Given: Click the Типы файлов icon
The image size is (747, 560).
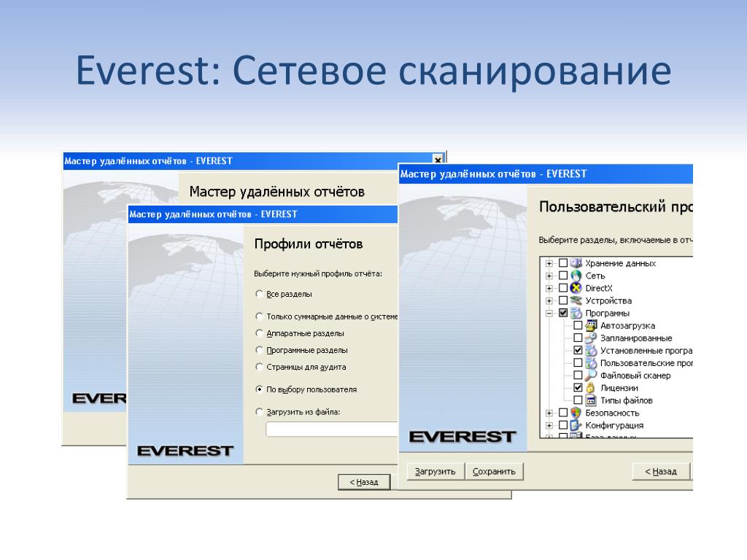Looking at the screenshot, I should click(591, 400).
